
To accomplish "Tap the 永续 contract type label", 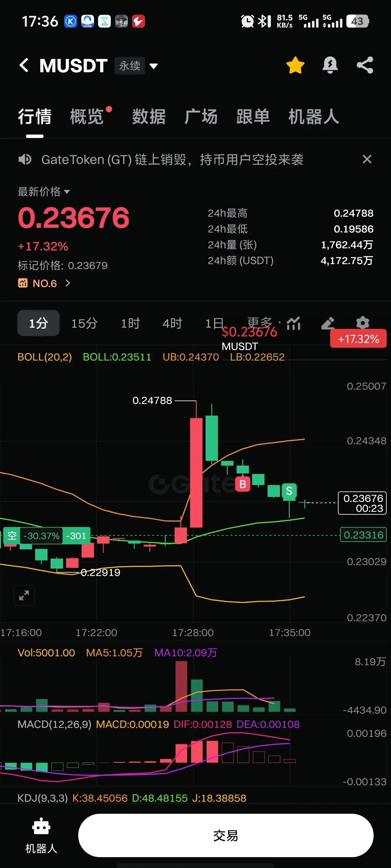I will (129, 66).
